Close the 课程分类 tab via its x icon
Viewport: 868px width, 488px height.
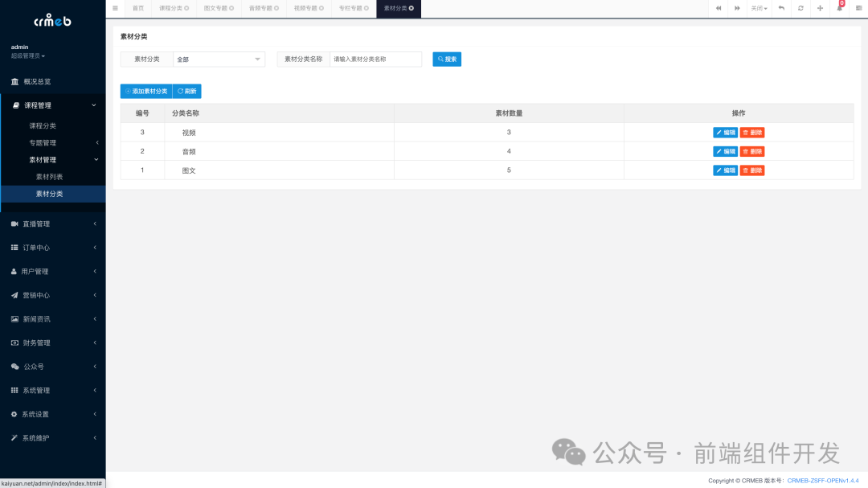(x=186, y=8)
